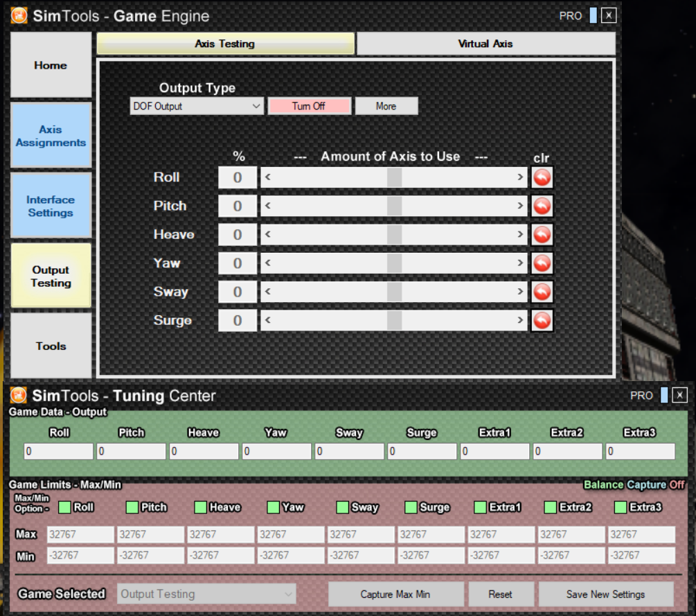Toggle the Roll Max/Min option checkbox
Screen dimensions: 696x616
(x=64, y=507)
